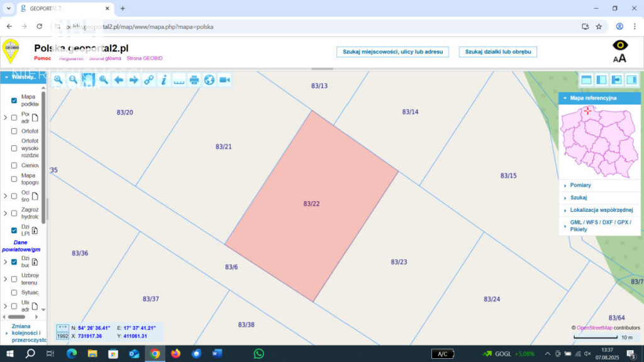Click the globe icon in map toolbar
This screenshot has height=362, width=644.
tap(209, 80)
